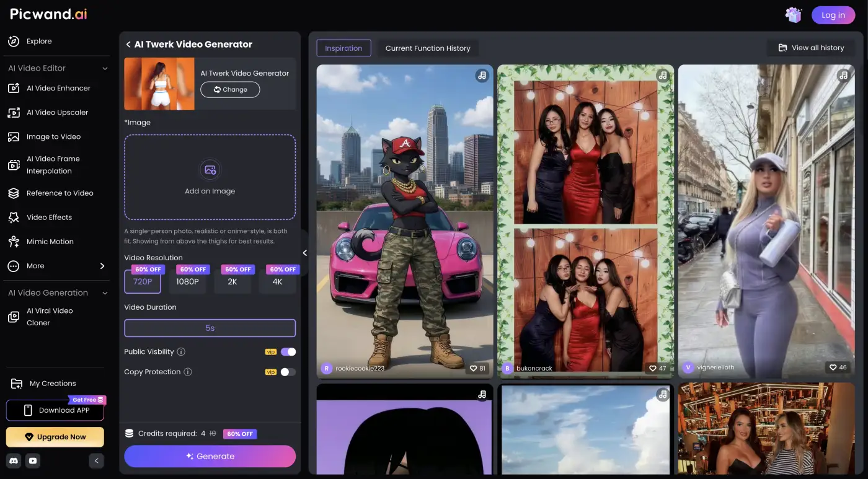Click the Download APP button
Screen dimensions: 868x479
pyautogui.click(x=55, y=410)
